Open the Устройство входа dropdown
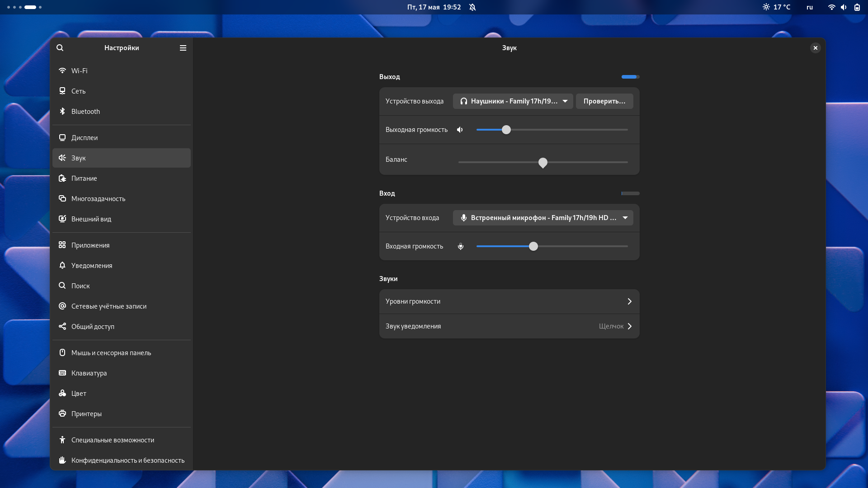 click(x=542, y=217)
